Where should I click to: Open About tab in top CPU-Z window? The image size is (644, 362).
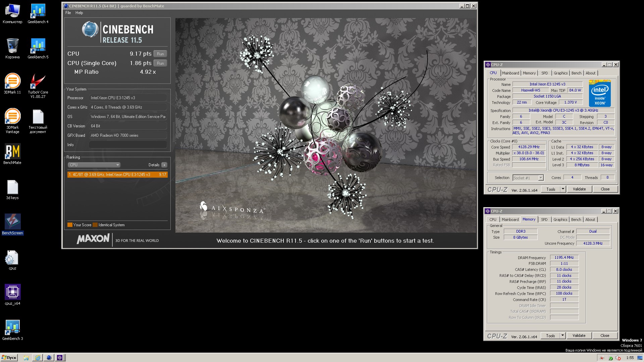(x=590, y=73)
